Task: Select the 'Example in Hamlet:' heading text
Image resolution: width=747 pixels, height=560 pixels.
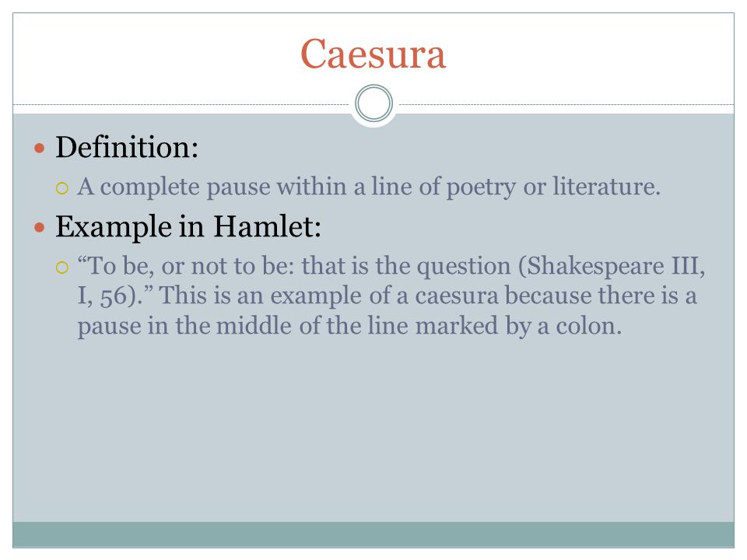Action: pos(188,226)
